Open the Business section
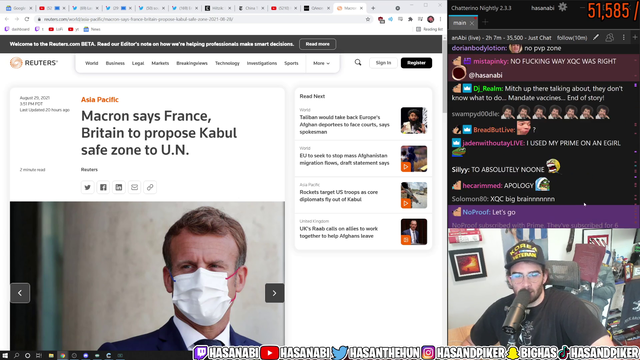Screen dimensions: 640x360 click(115, 63)
